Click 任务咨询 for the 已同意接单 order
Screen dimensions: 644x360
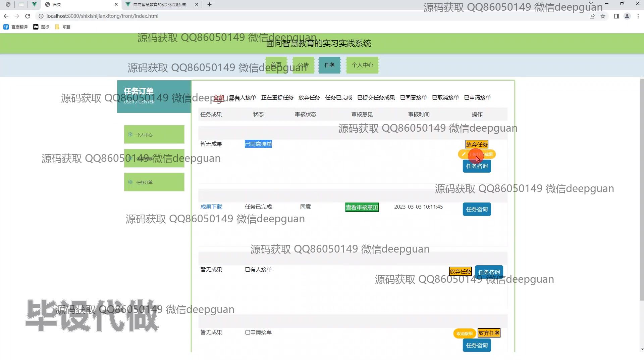click(x=477, y=166)
